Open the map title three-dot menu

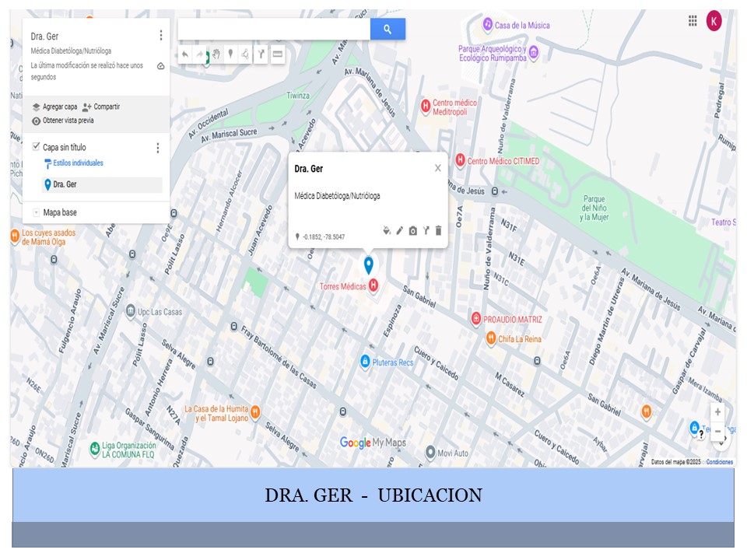[x=160, y=35]
